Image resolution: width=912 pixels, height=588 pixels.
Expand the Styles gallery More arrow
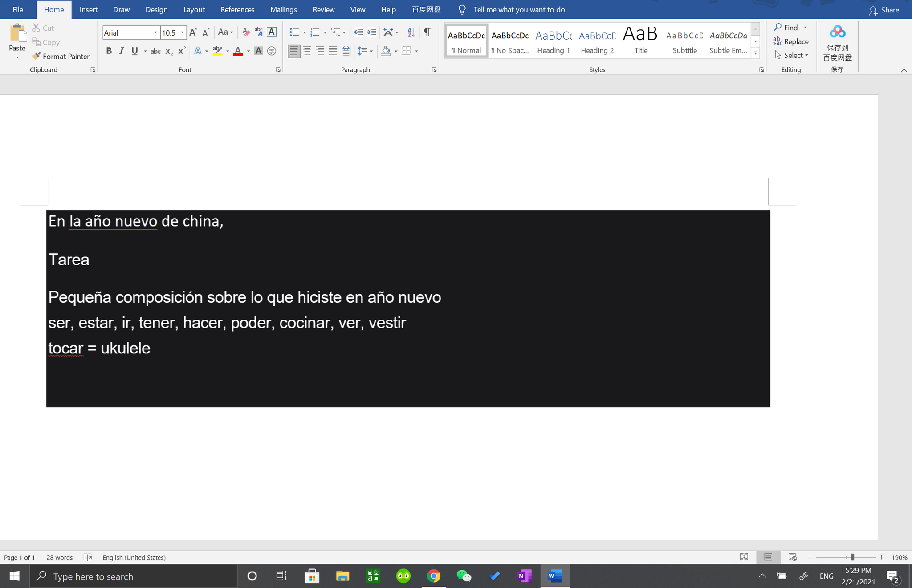coord(755,53)
